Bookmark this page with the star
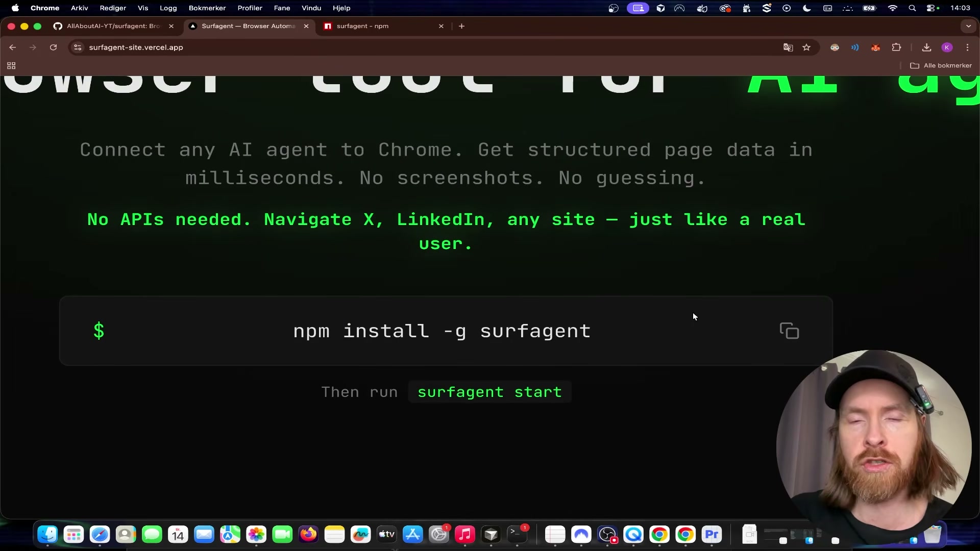The image size is (980, 551). point(807,47)
